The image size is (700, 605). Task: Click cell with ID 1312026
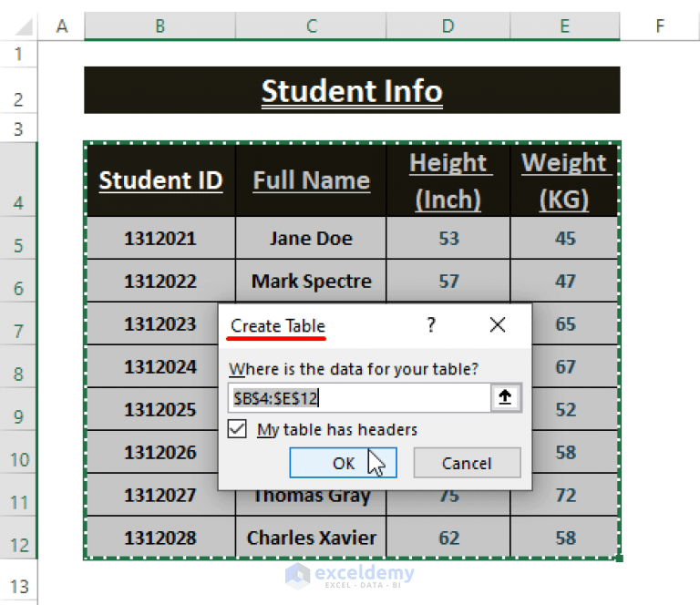152,453
